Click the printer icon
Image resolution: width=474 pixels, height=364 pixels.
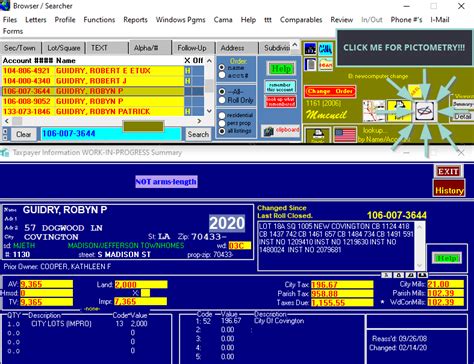tap(318, 135)
